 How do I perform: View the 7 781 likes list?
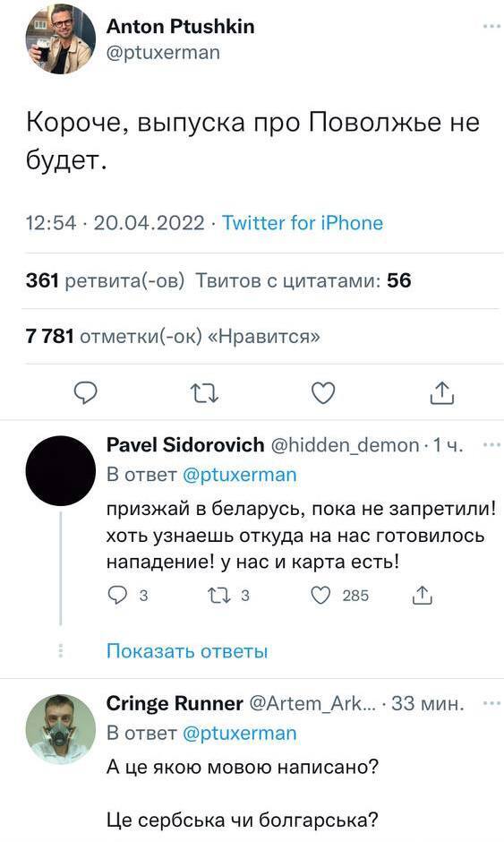(173, 336)
